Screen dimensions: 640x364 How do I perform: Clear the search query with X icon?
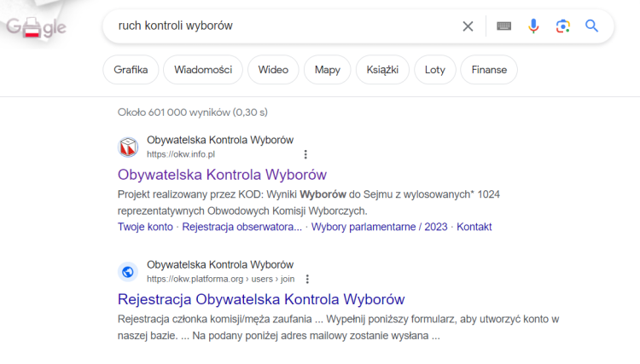click(468, 26)
